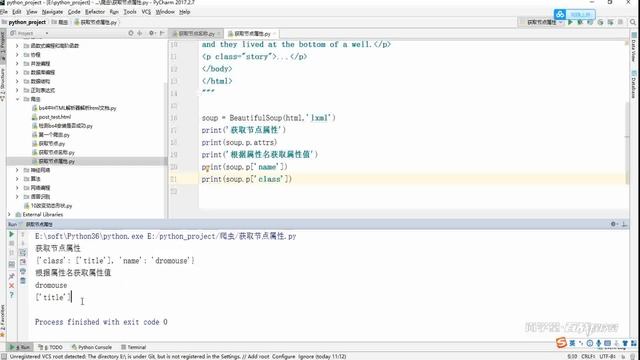This screenshot has width=640, height=360.
Task: Select post_test.html in project tree
Action: [x=54, y=117]
